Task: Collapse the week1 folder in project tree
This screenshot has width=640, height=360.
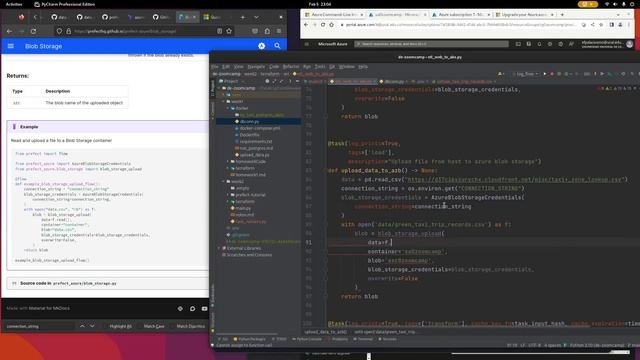Action: (x=224, y=101)
